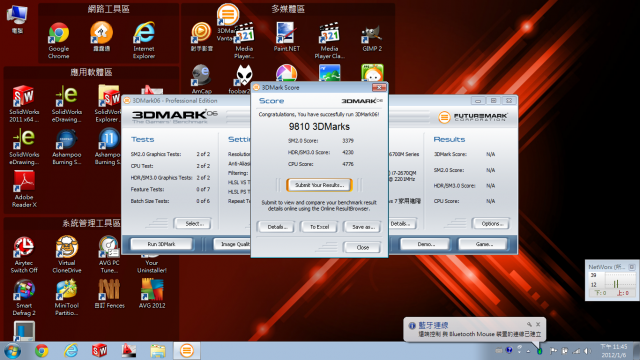Screen dimensions: 640x360
Task: Open Virtual CloneDrive shortcut
Action: pos(67,255)
